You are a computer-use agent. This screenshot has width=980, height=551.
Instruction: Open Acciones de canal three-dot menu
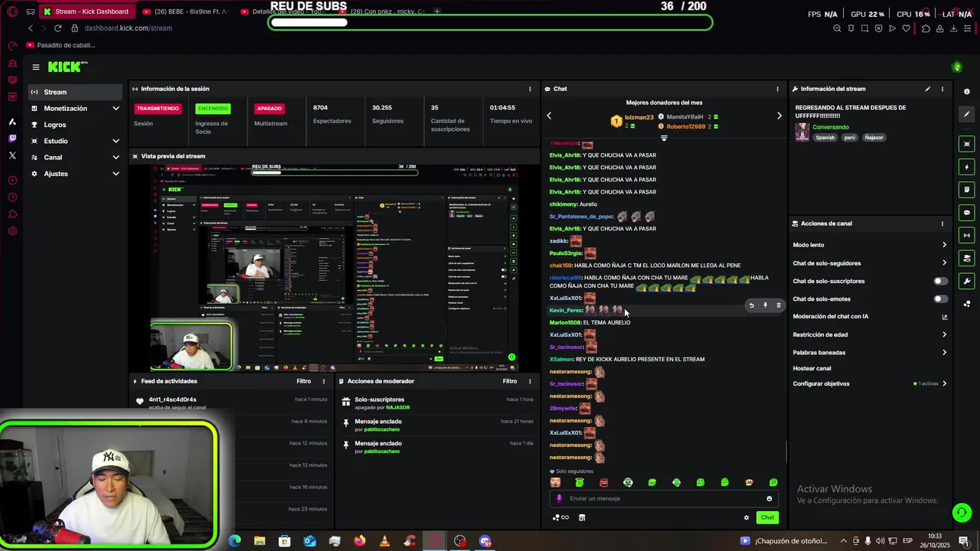coord(942,223)
